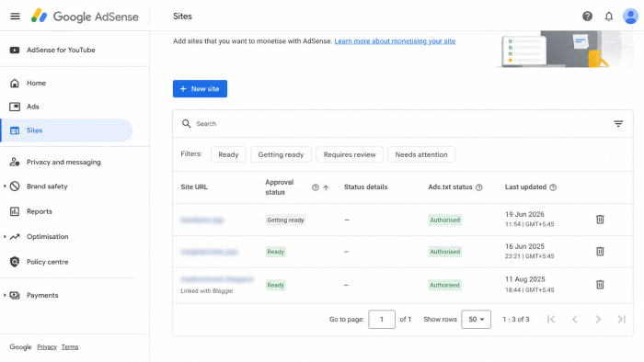
Task: Click the Linked with Blogger label
Action: point(207,290)
